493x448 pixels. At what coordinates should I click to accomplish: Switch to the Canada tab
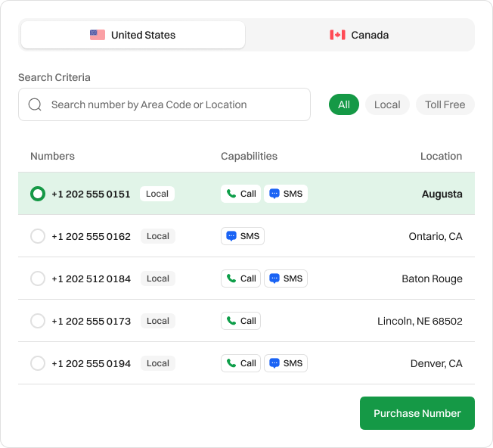click(x=359, y=35)
